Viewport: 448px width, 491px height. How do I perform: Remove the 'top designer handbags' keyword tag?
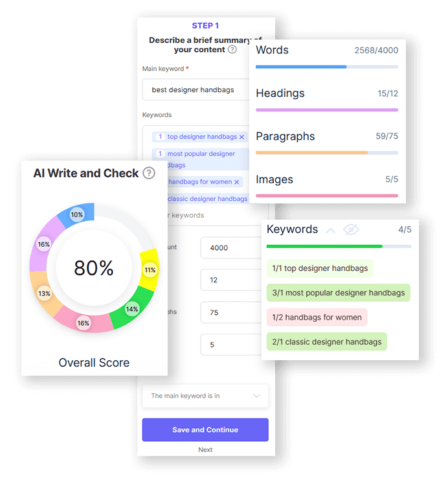coord(242,137)
